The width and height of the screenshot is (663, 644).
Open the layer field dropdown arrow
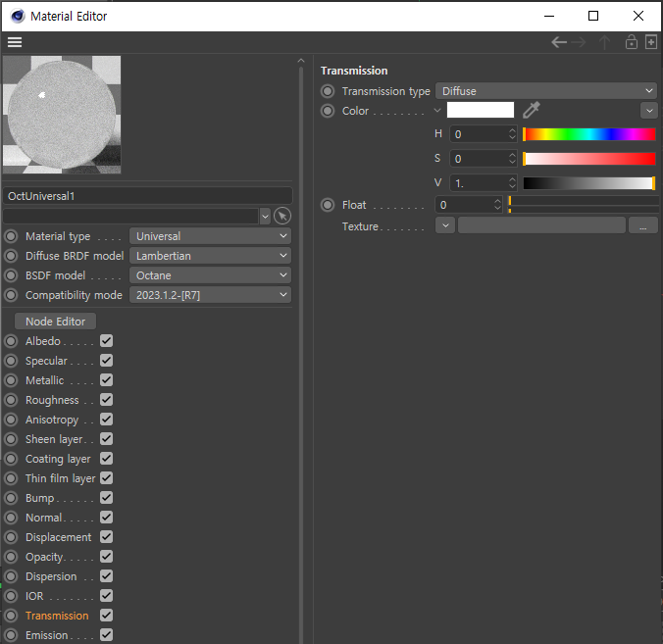click(265, 217)
